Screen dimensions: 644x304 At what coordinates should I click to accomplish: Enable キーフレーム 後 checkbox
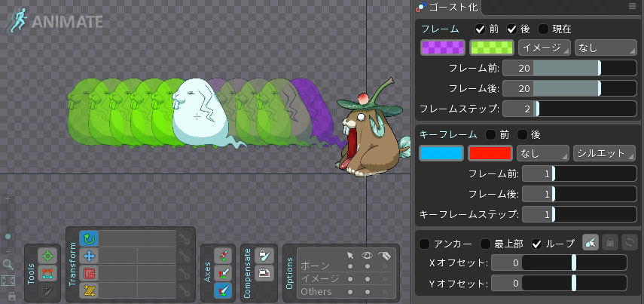522,134
